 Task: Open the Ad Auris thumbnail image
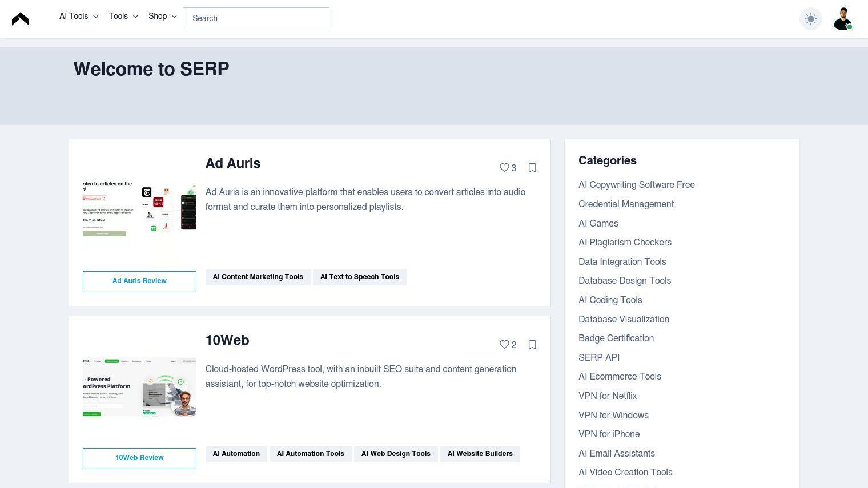(x=139, y=210)
